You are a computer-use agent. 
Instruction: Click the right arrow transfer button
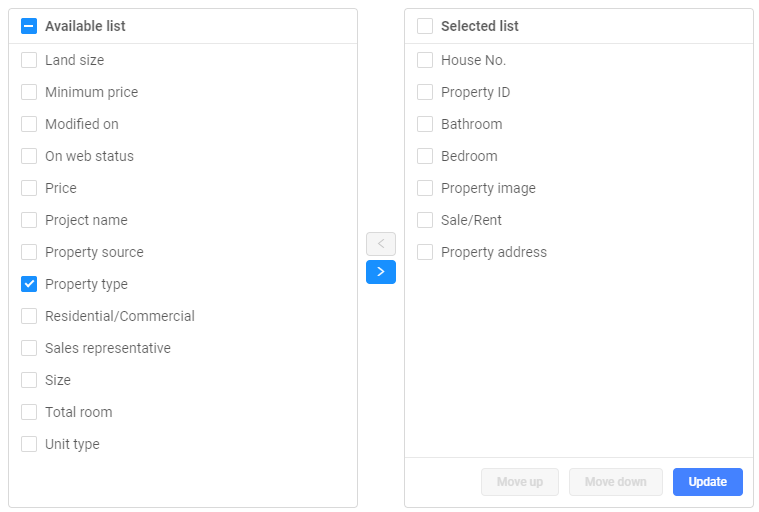pos(380,272)
